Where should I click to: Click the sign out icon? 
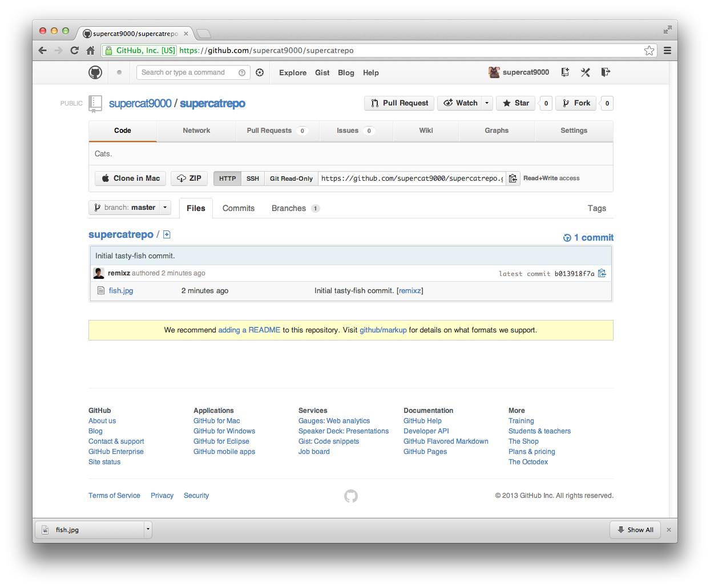pyautogui.click(x=606, y=72)
